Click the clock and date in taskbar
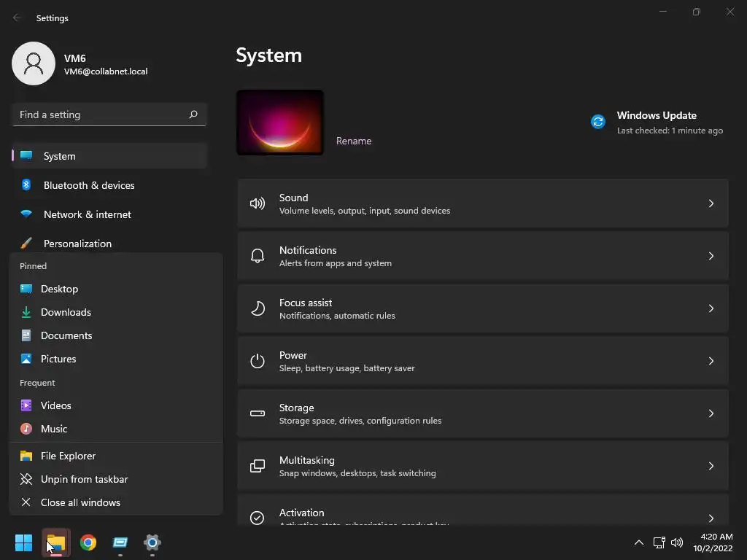Image resolution: width=747 pixels, height=560 pixels. [x=713, y=542]
